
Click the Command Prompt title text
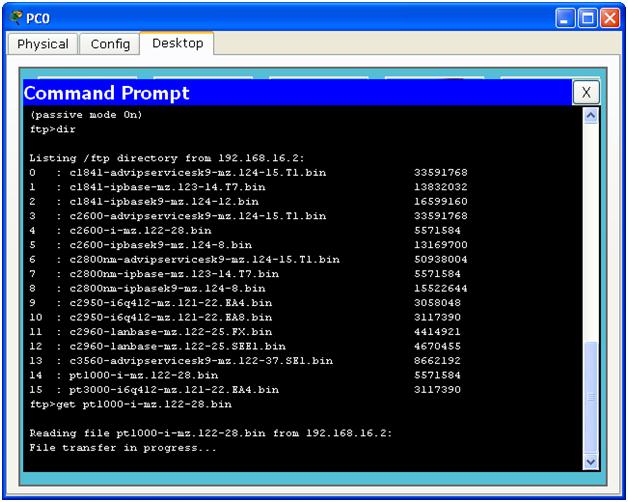(x=107, y=93)
